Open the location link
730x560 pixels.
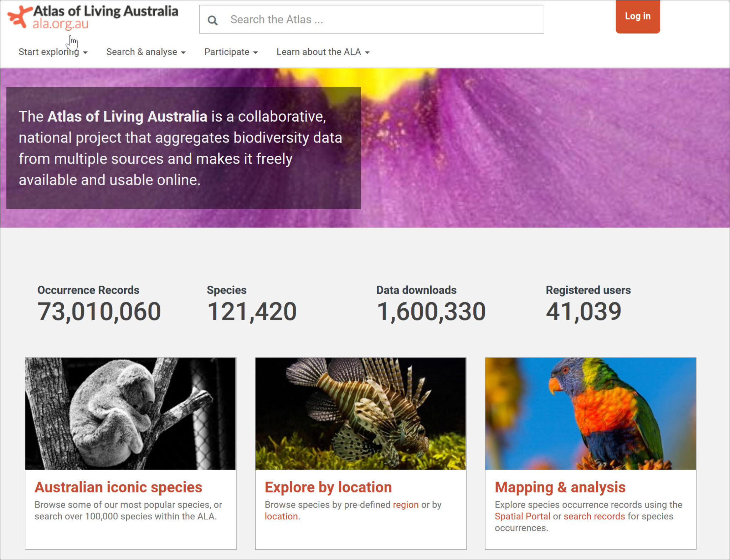(281, 517)
